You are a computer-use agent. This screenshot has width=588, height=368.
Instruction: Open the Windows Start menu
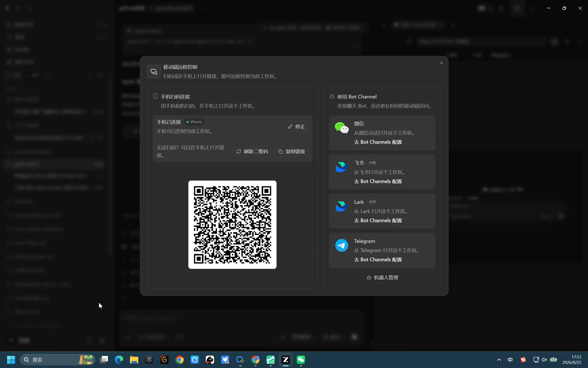click(x=11, y=360)
